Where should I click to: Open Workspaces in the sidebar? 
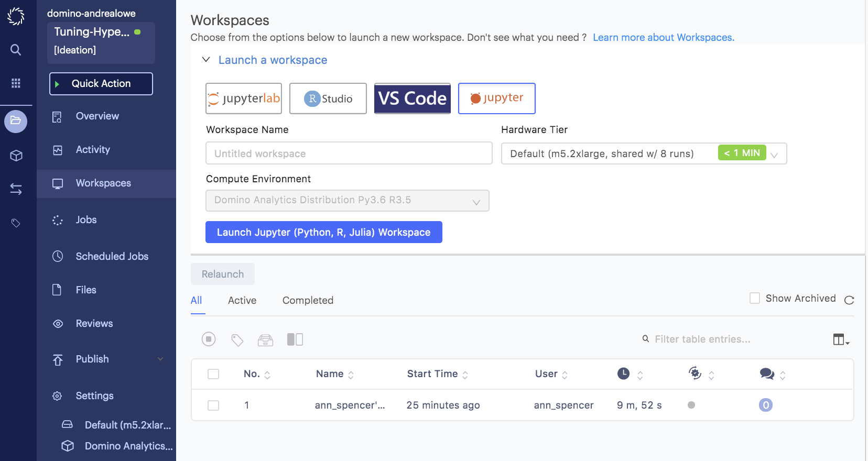(x=106, y=183)
